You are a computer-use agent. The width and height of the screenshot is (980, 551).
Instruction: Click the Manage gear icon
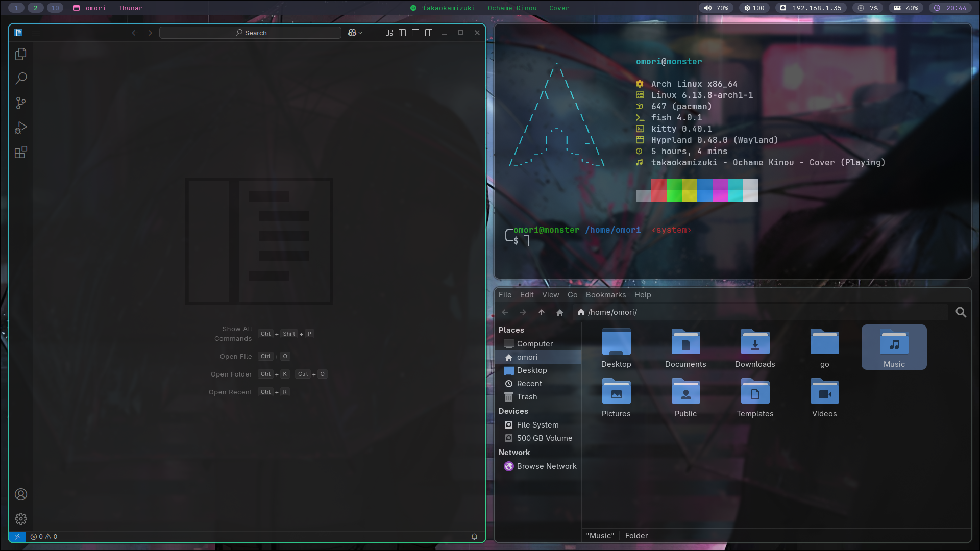coord(21,519)
